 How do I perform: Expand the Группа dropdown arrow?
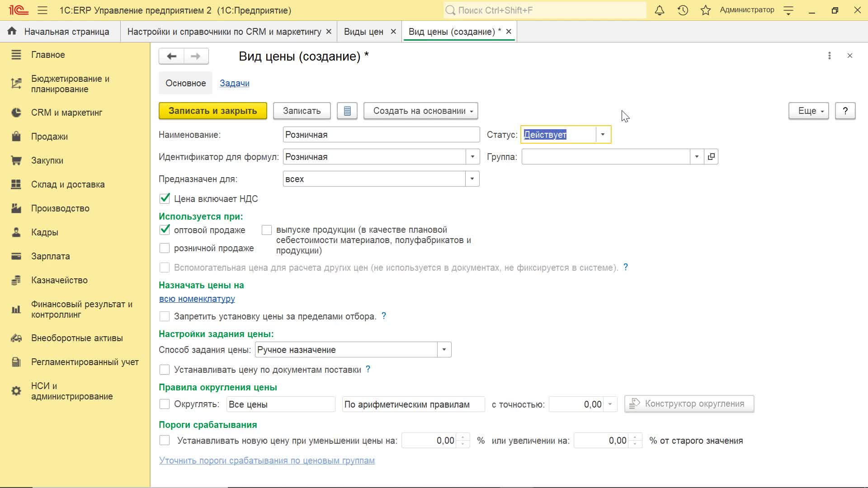point(697,157)
